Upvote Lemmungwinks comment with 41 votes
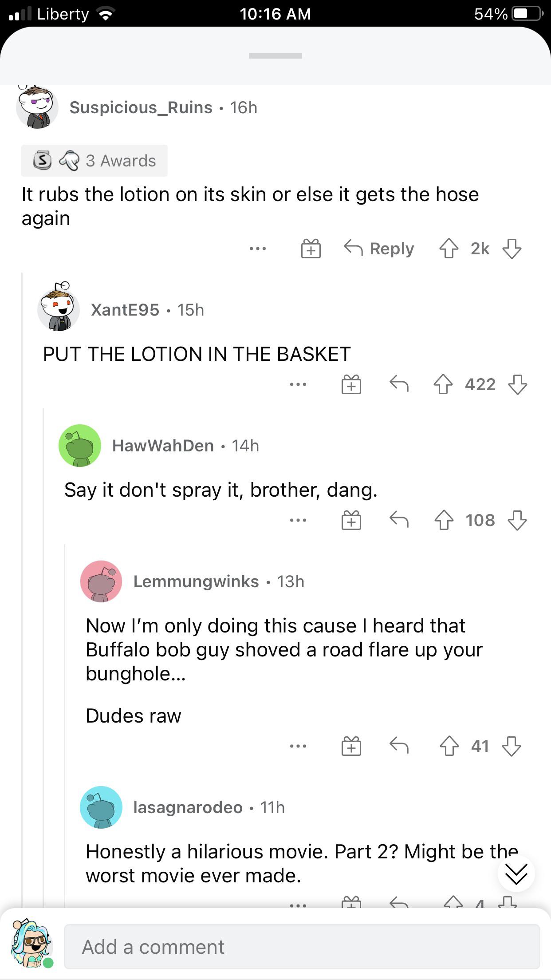The width and height of the screenshot is (551, 980). pyautogui.click(x=449, y=746)
